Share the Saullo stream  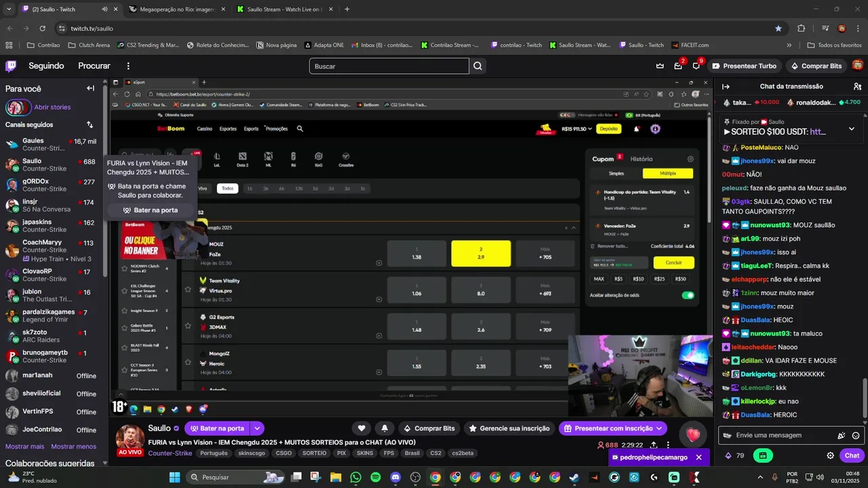[653, 445]
